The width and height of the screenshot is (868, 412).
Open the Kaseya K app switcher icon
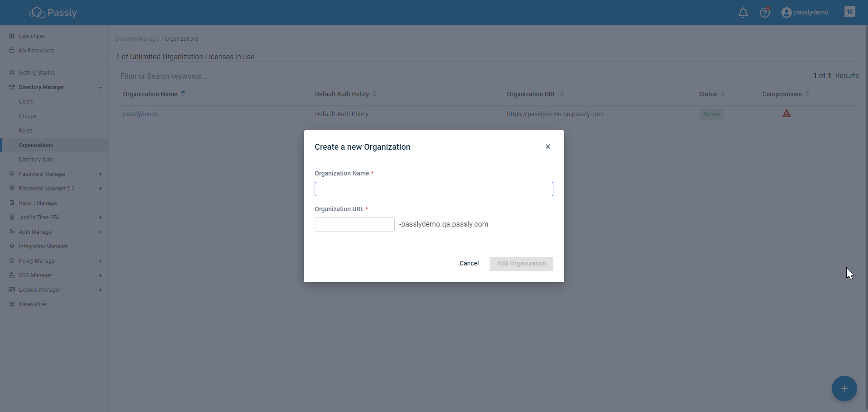pos(850,12)
